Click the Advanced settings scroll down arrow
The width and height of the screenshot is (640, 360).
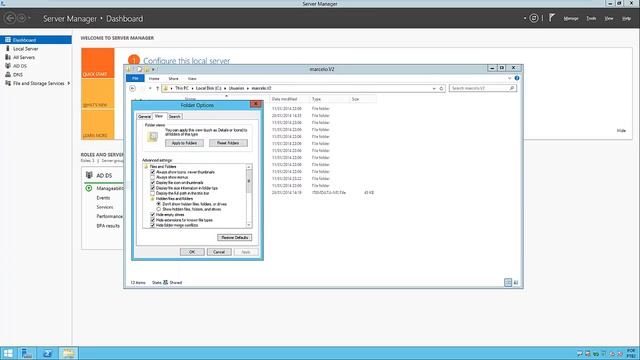coord(249,225)
